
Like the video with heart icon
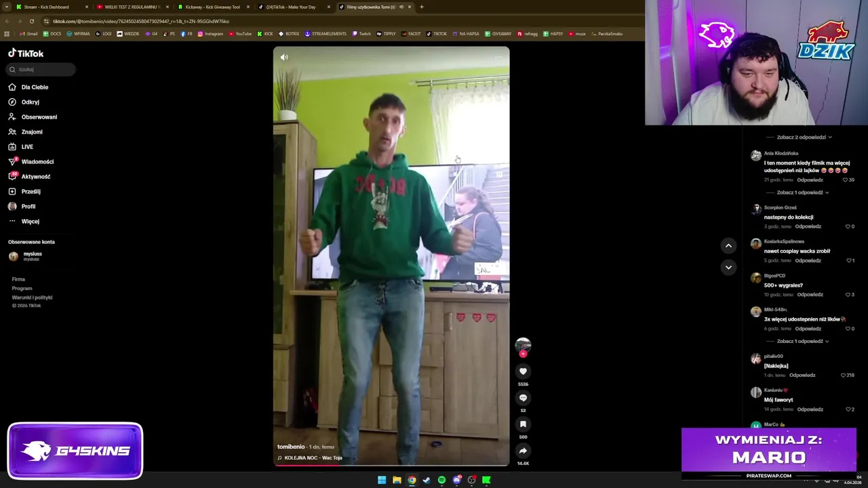(523, 371)
